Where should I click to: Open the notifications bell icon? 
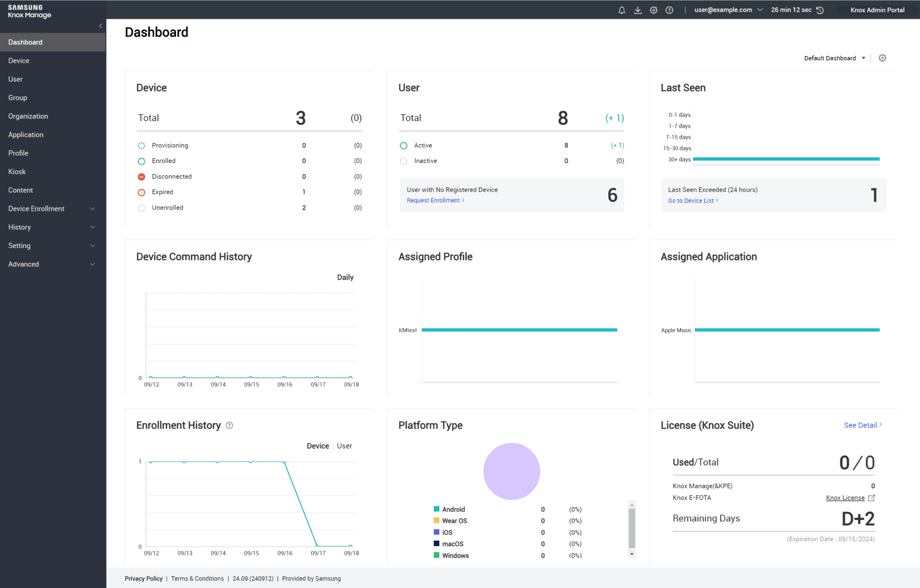621,10
